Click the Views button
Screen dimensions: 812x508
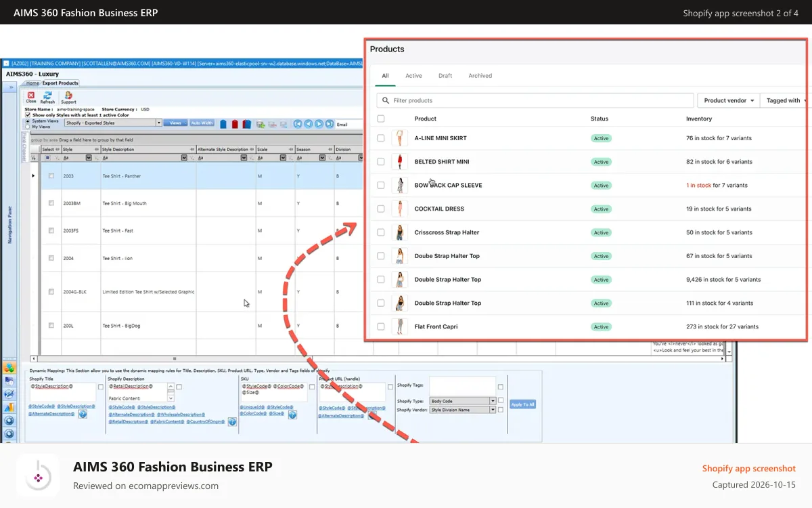click(175, 123)
